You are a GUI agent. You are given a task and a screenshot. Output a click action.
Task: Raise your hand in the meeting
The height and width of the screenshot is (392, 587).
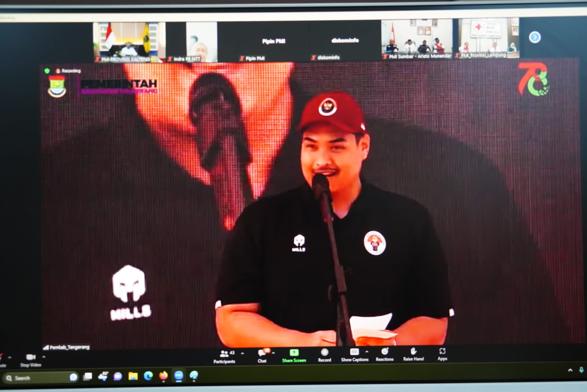coord(413,354)
